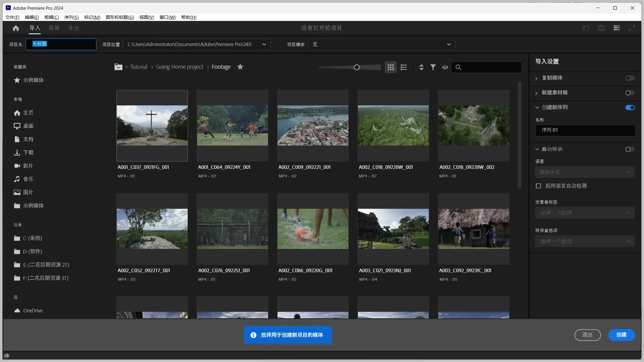This screenshot has width=644, height=362.
Task: Click the Home icon in the header bar
Action: point(15,28)
